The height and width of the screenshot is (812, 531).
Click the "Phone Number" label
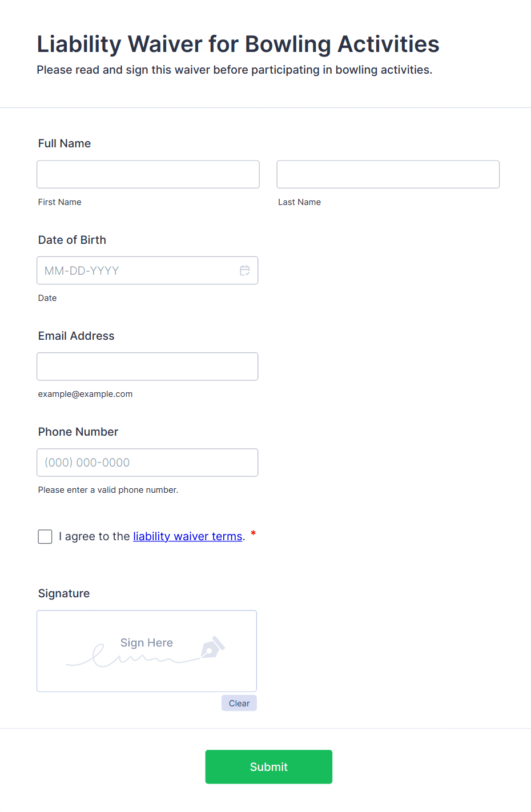point(78,432)
